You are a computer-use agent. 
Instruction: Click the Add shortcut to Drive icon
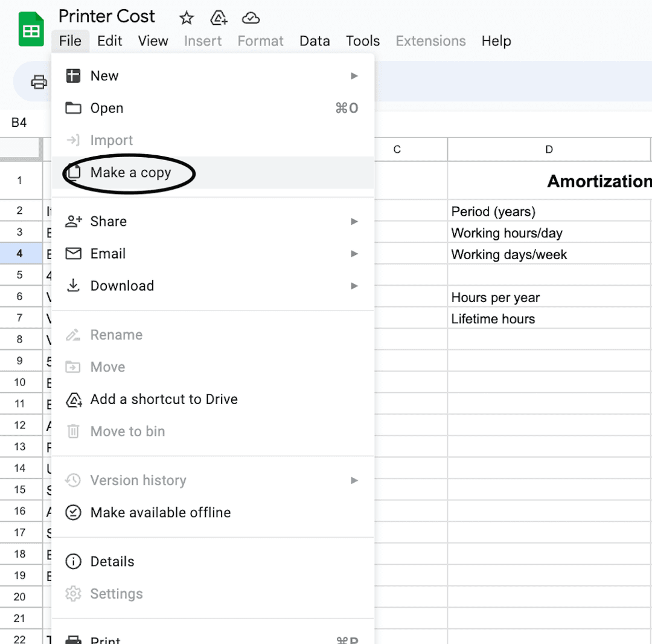point(74,400)
